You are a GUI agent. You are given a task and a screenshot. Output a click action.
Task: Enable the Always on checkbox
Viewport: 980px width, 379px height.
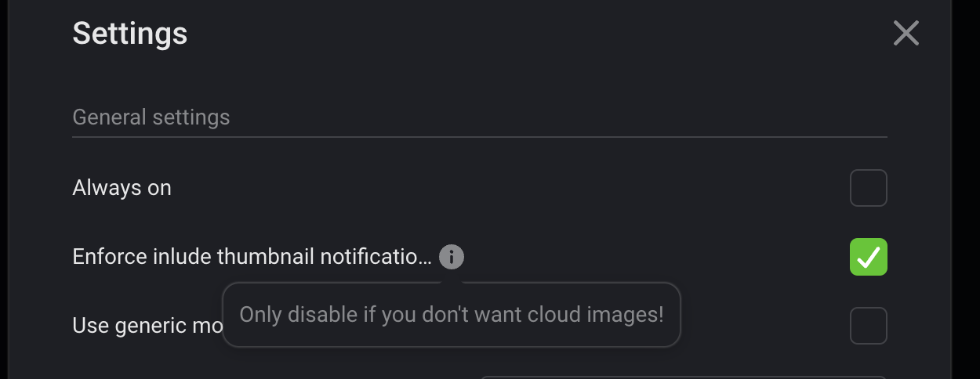pos(868,188)
